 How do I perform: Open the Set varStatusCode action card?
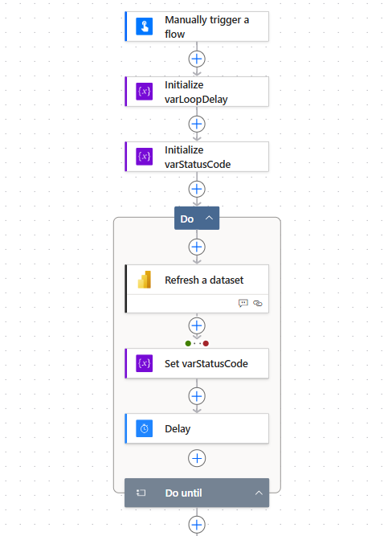[x=197, y=363]
